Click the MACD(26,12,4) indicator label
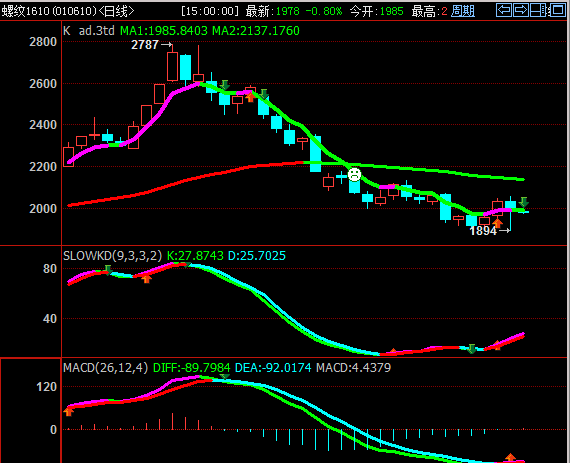Image resolution: width=570 pixels, height=463 pixels. (x=106, y=368)
